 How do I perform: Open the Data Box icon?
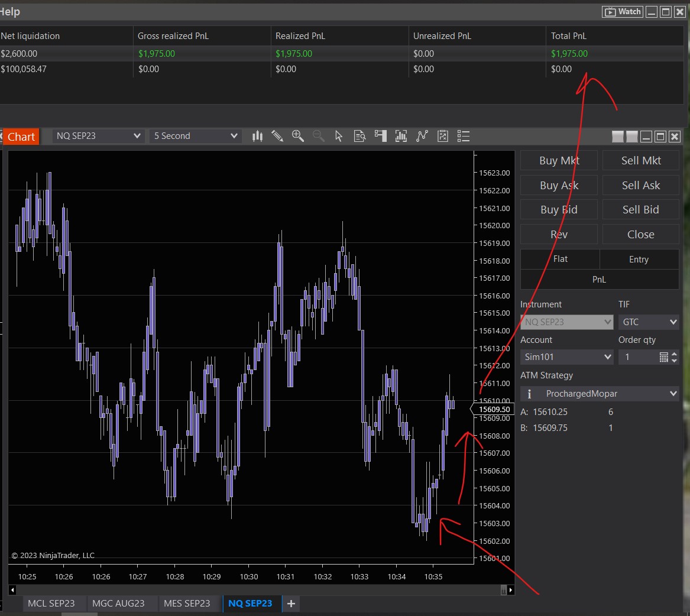click(359, 137)
